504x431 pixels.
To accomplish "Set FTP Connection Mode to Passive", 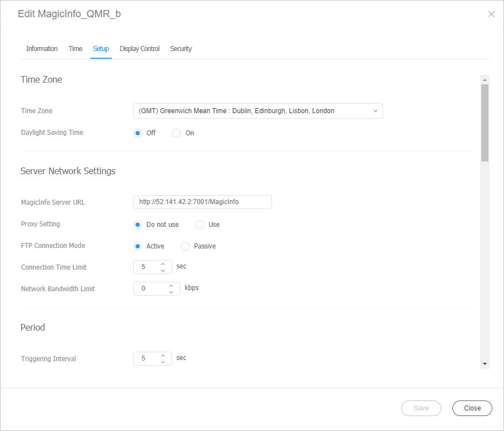I will coord(185,246).
